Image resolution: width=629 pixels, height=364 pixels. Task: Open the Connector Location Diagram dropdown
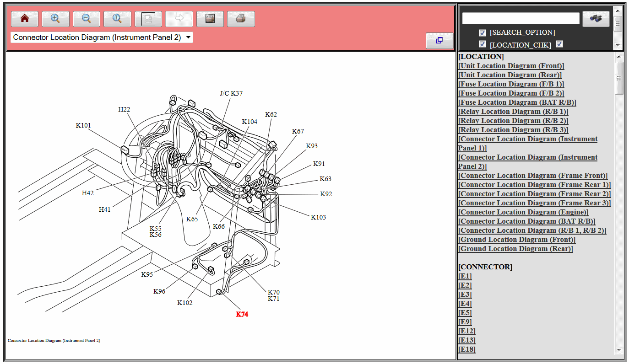coord(102,37)
